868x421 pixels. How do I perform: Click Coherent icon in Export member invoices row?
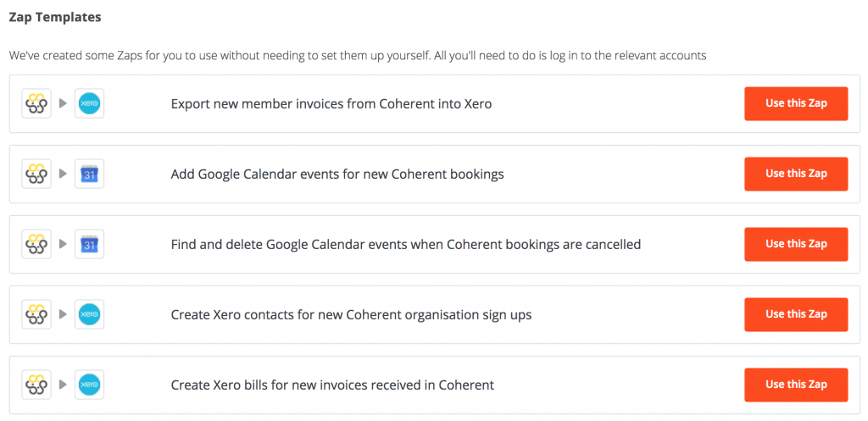[x=36, y=103]
